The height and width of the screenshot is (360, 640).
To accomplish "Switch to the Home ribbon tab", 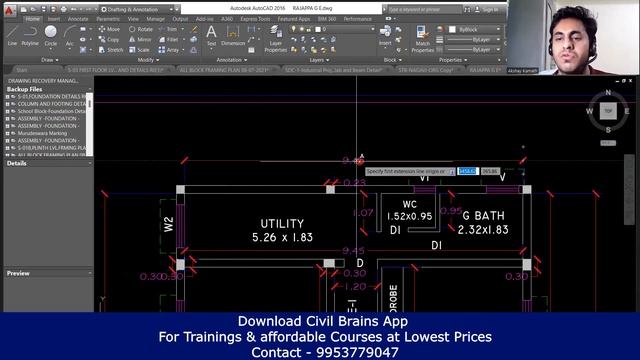I will [33, 19].
